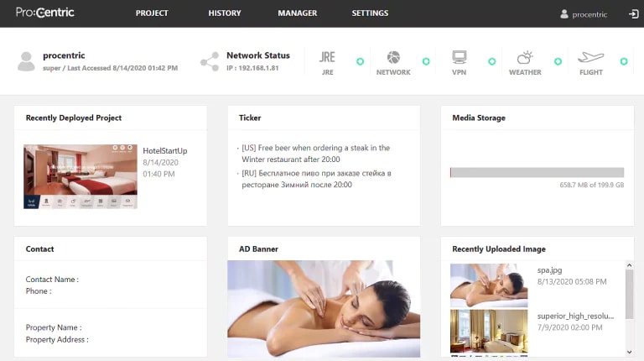Toggle the green indicator next to JRE

coord(360,61)
